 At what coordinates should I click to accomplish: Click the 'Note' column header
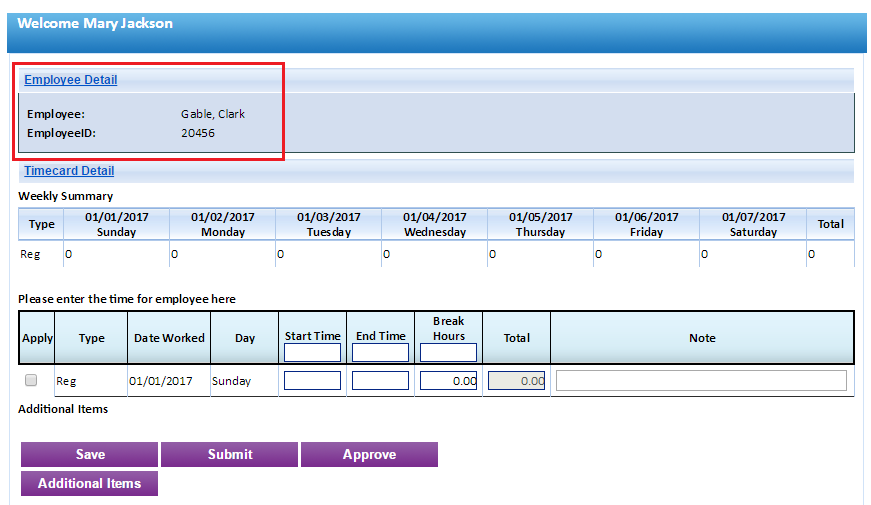[702, 338]
